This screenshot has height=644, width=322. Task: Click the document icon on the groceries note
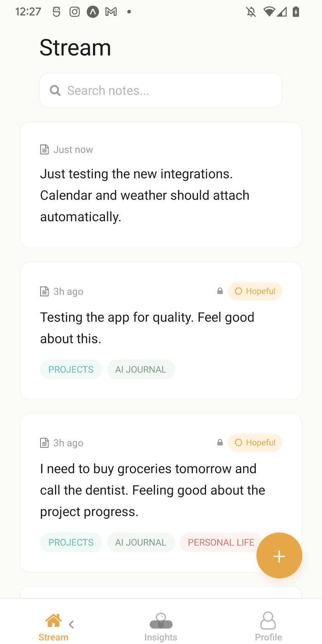pyautogui.click(x=44, y=442)
